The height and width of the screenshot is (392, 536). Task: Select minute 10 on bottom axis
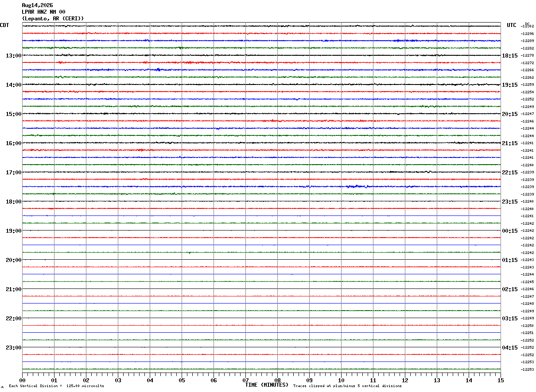pos(341,380)
